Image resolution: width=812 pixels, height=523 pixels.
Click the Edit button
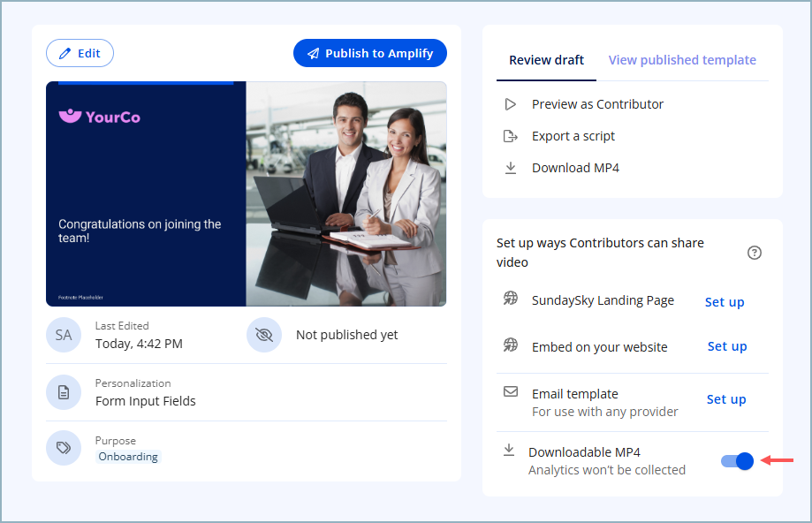pos(80,53)
